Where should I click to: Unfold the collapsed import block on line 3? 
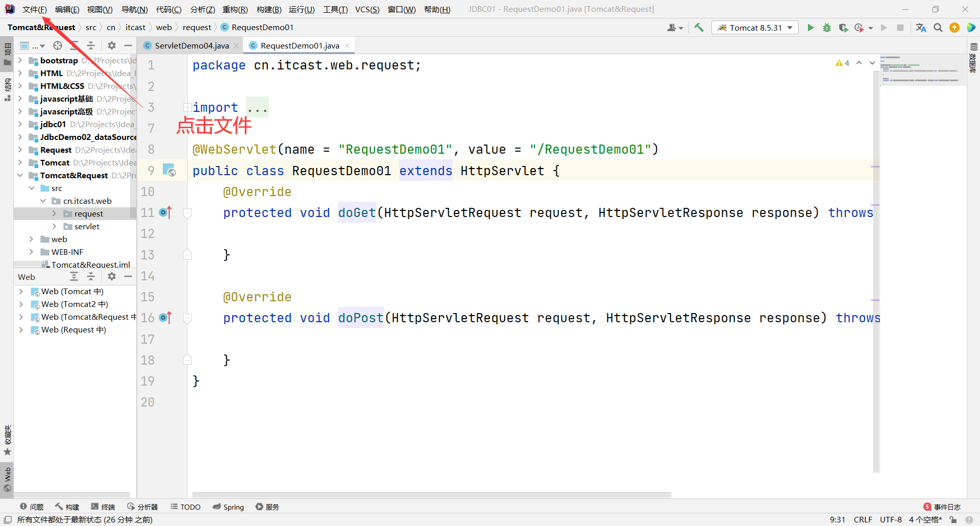187,107
